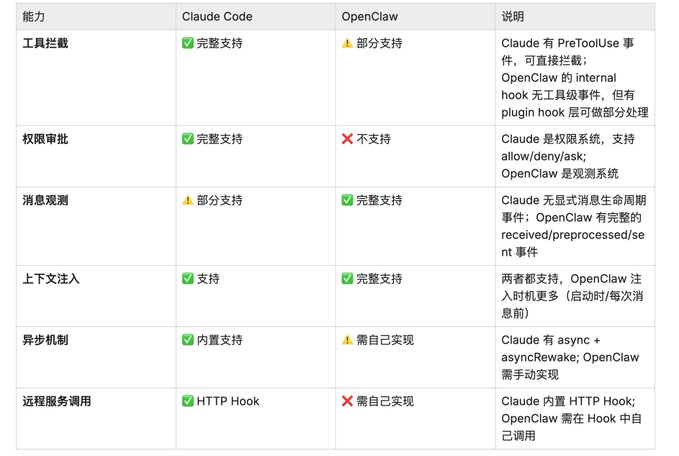Click the 工具拦截 row label
Viewport: 679px width, 456px height.
tap(45, 43)
